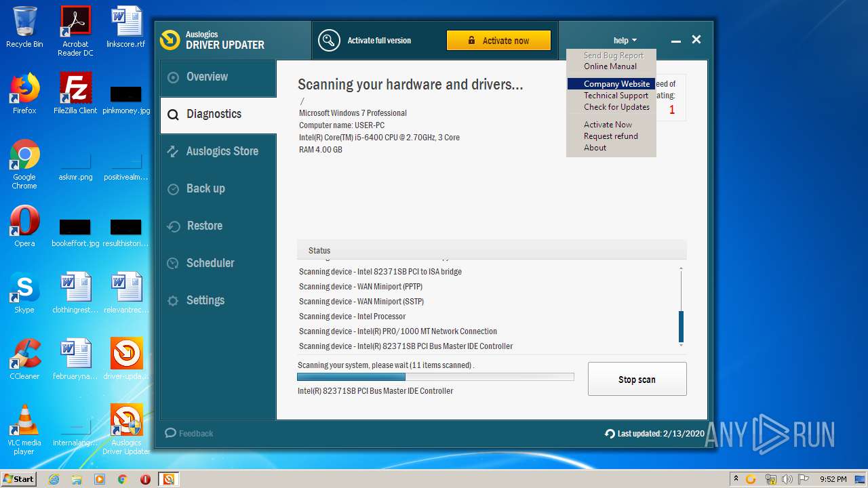Click the status list scrollbar thumb
868x488 pixels.
pos(681,326)
